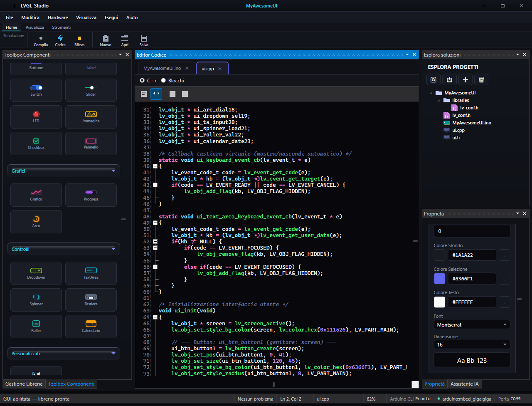Click the Colore Testo picker button
The width and height of the screenshot is (532, 406).
click(505, 302)
